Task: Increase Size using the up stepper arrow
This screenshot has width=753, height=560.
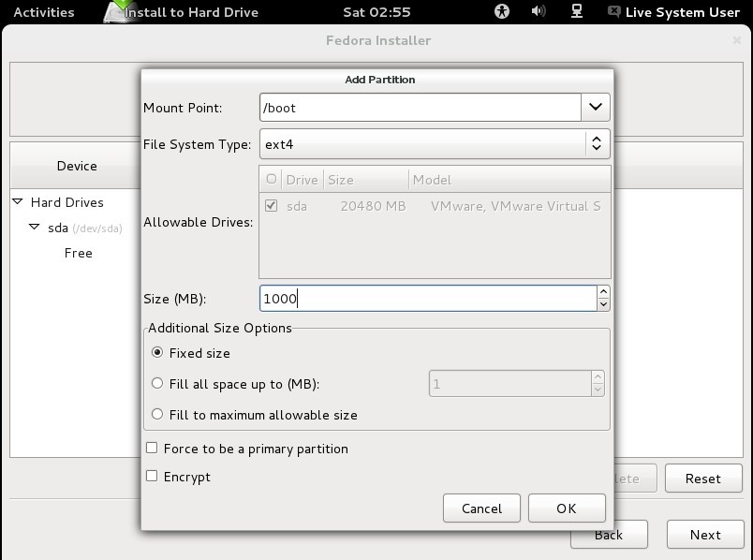Action: (x=604, y=293)
